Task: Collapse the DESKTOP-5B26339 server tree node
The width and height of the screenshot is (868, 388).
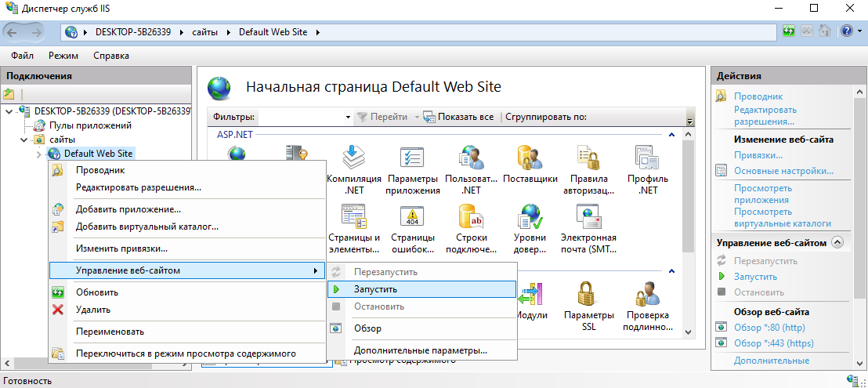Action: pos(9,111)
